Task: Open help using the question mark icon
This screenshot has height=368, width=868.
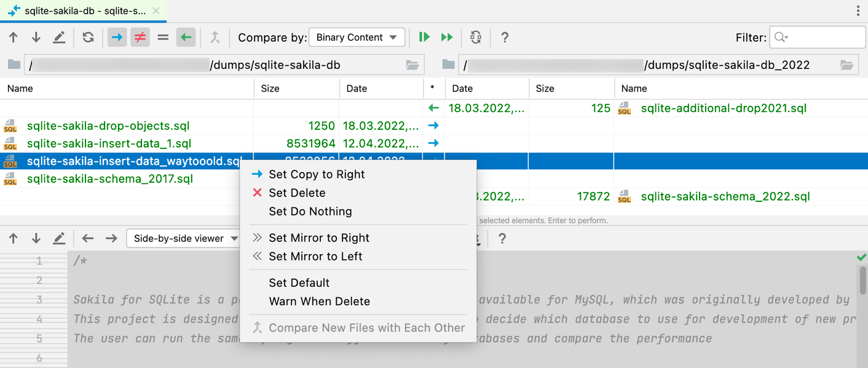Action: (504, 37)
